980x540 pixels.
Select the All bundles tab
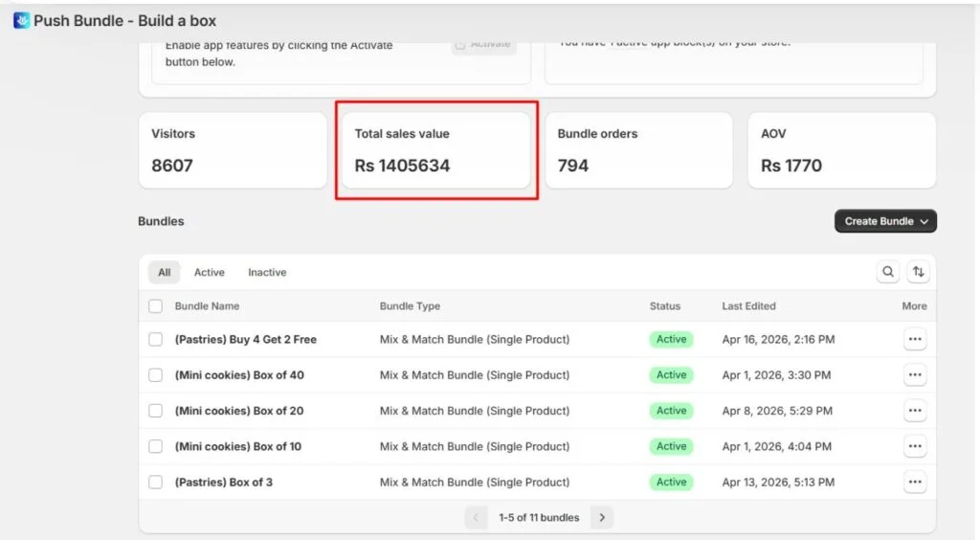pyautogui.click(x=165, y=273)
